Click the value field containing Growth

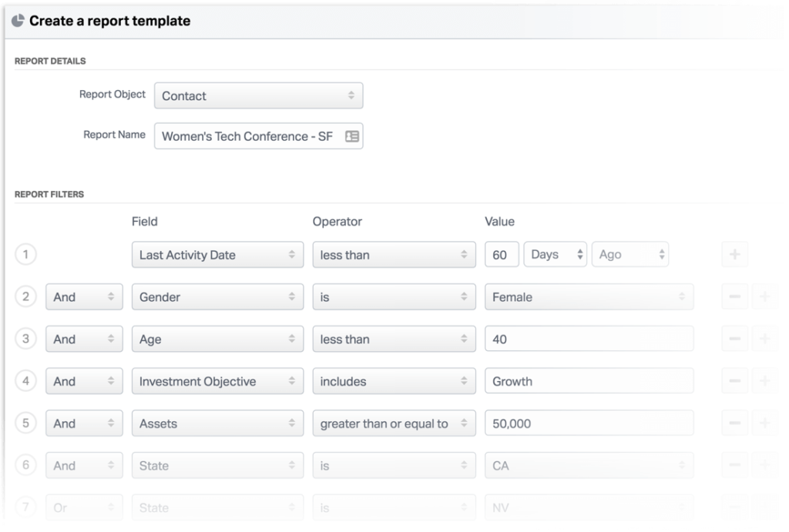click(589, 381)
